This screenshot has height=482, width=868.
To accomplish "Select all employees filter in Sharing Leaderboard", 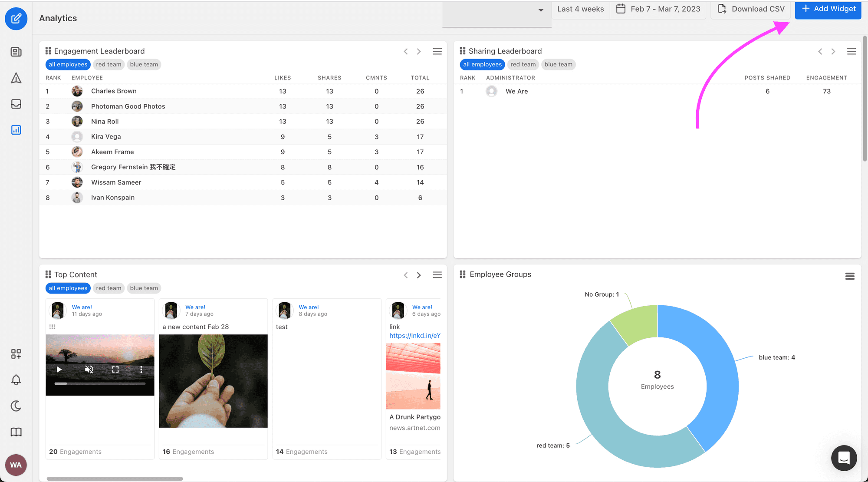I will tap(483, 64).
